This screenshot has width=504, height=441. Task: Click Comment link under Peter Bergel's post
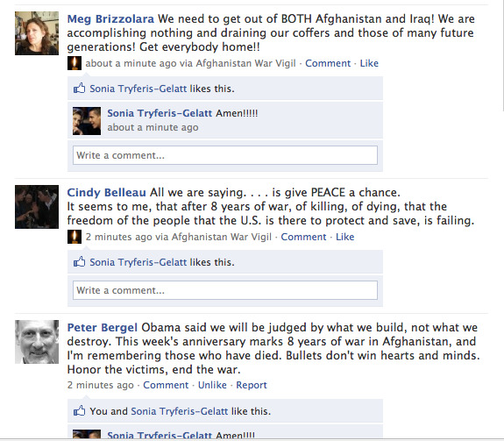(x=166, y=385)
